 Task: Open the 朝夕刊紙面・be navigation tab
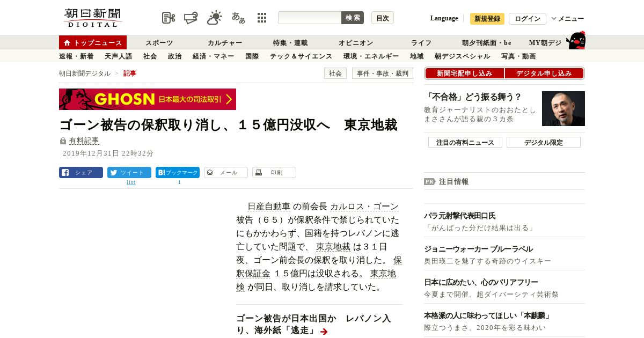[487, 43]
